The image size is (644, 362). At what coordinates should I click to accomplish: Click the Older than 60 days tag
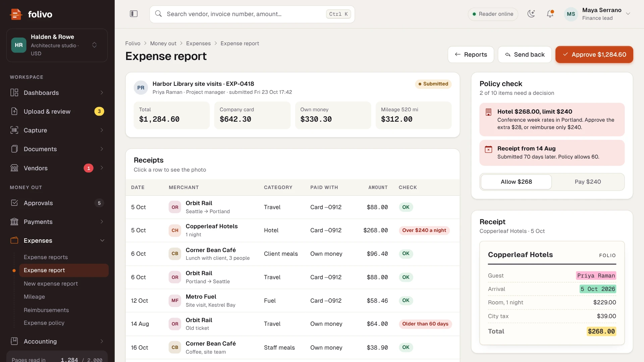pyautogui.click(x=425, y=324)
